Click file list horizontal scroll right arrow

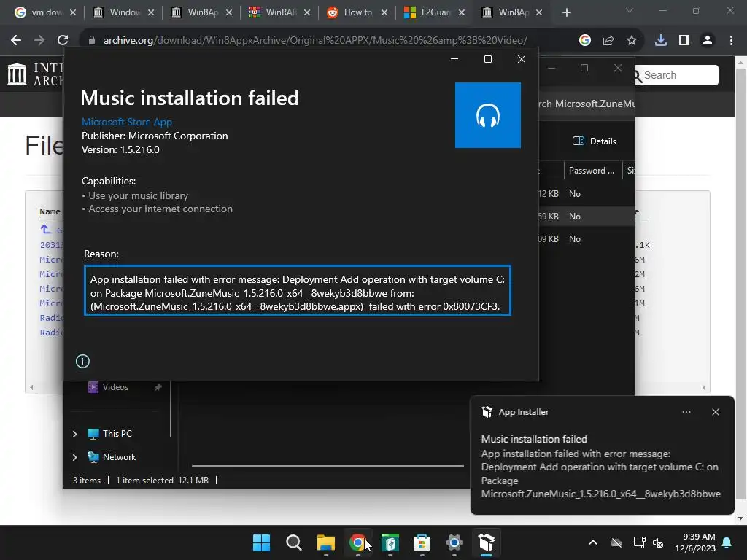click(704, 388)
